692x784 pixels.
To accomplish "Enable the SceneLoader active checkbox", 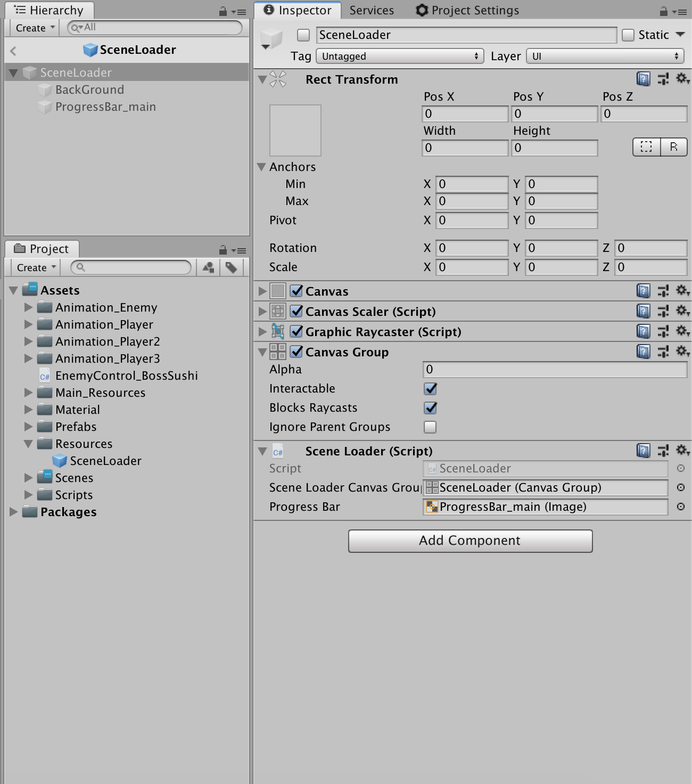I will coord(303,35).
